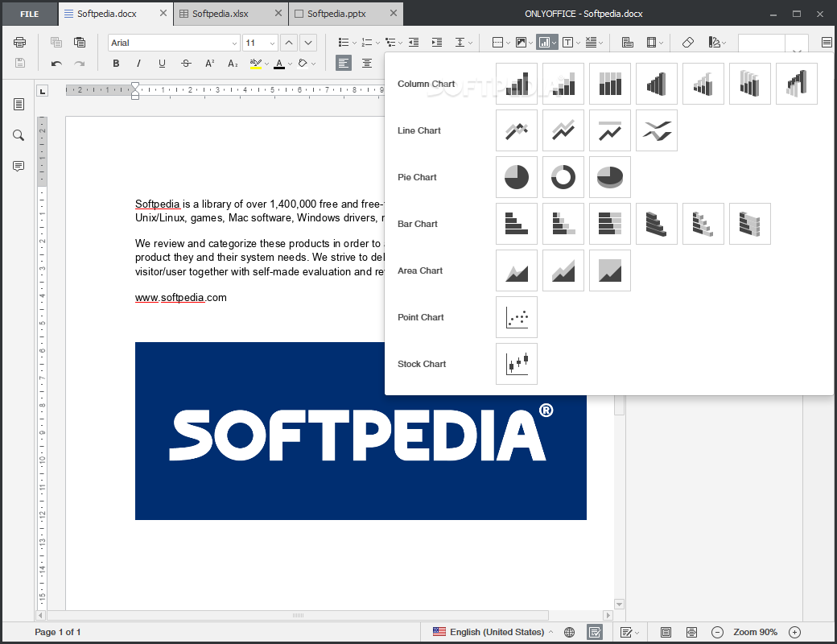837x644 pixels.
Task: Apply the yellow highlight color
Action: click(x=256, y=64)
